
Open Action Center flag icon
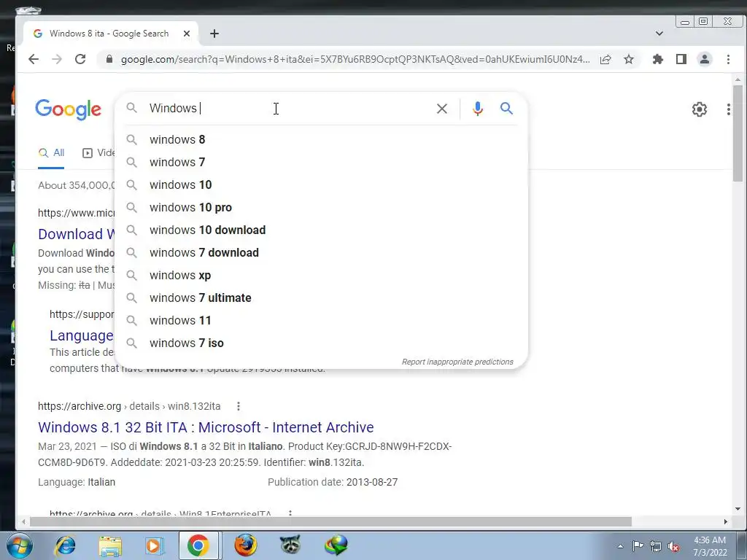638,546
